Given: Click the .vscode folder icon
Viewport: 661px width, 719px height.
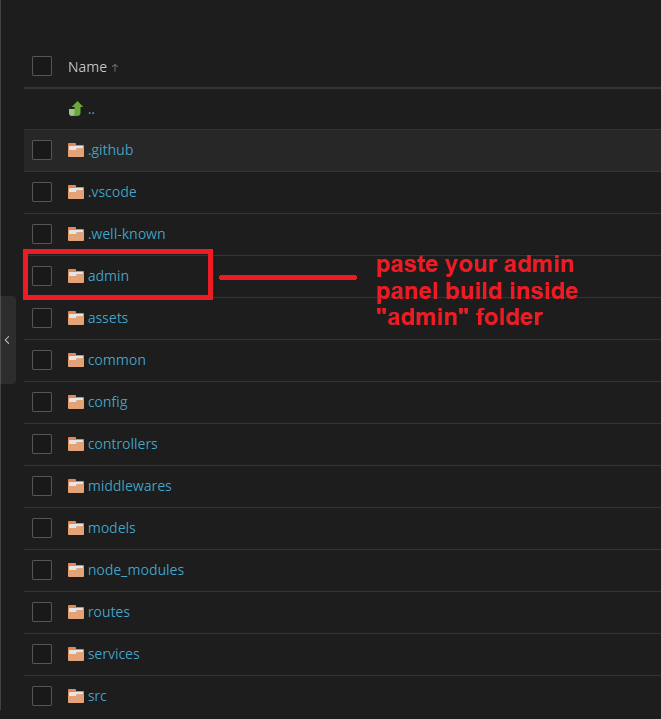Looking at the screenshot, I should click(76, 192).
